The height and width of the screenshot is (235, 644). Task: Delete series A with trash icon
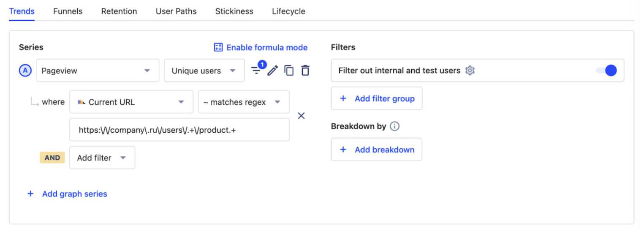click(x=305, y=70)
